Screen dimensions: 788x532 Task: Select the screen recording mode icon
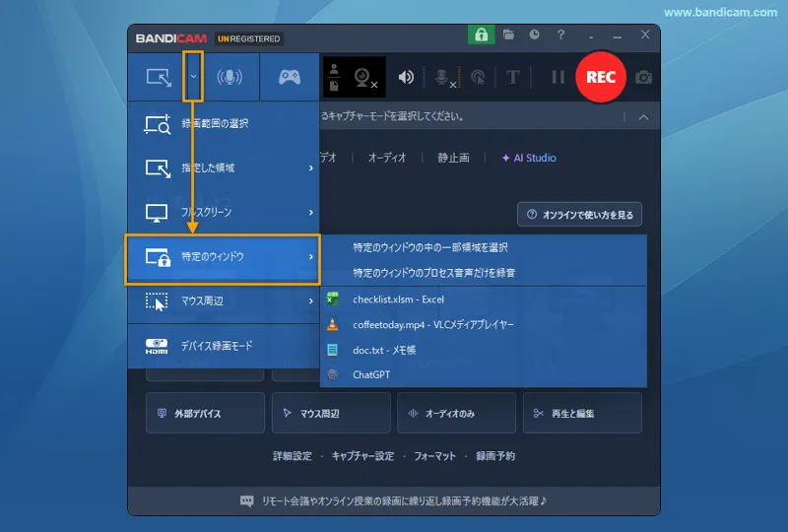click(159, 77)
